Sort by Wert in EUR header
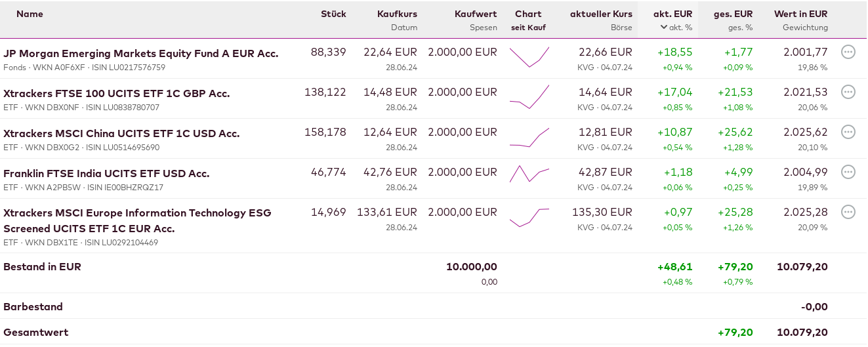The height and width of the screenshot is (347, 868). (x=800, y=14)
